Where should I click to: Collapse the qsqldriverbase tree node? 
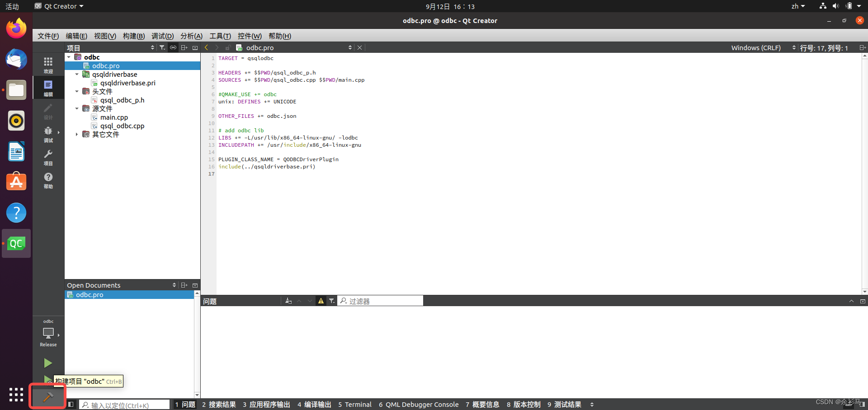tap(77, 74)
